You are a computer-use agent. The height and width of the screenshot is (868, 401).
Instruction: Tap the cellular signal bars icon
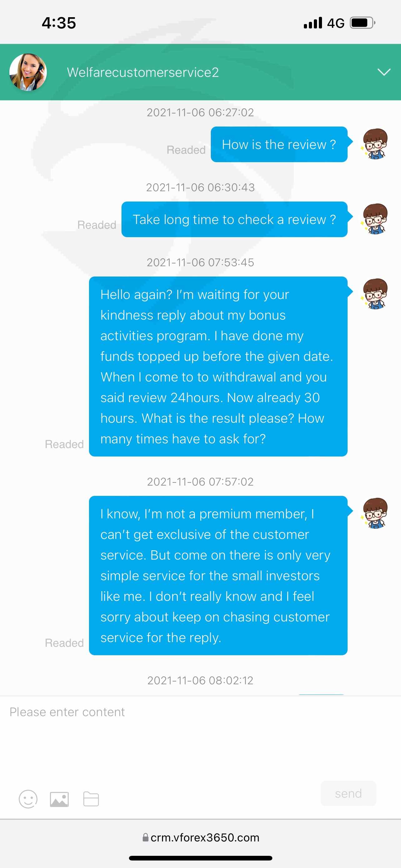pyautogui.click(x=313, y=23)
